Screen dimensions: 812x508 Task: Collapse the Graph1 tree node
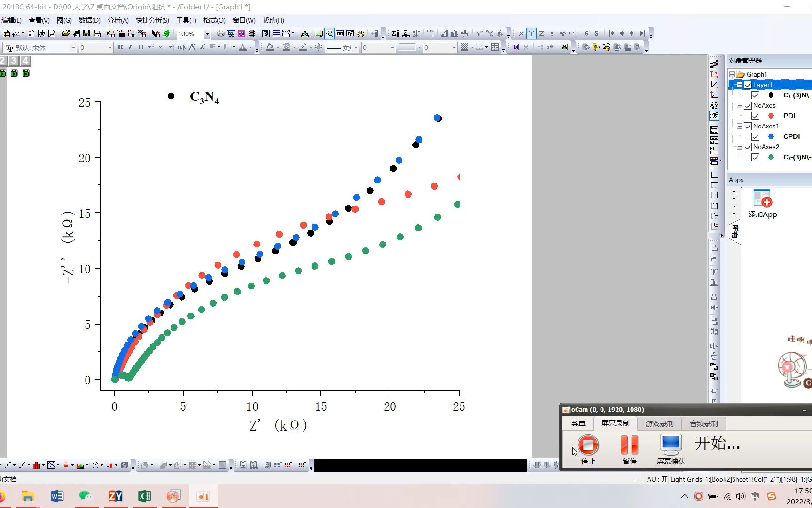point(732,75)
